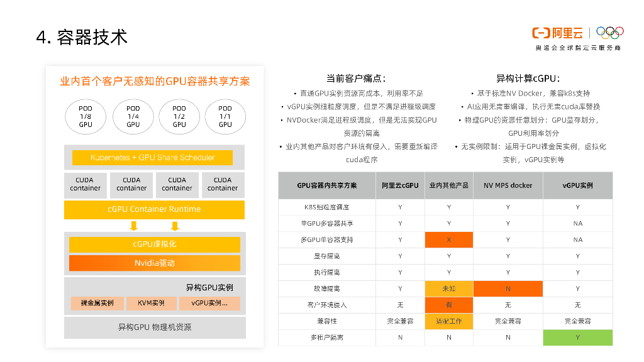Select the 多GPU单容器支持 row label

pyautogui.click(x=327, y=239)
